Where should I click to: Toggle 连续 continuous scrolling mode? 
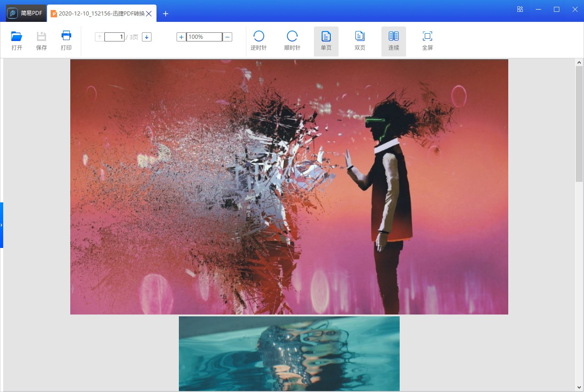[394, 41]
